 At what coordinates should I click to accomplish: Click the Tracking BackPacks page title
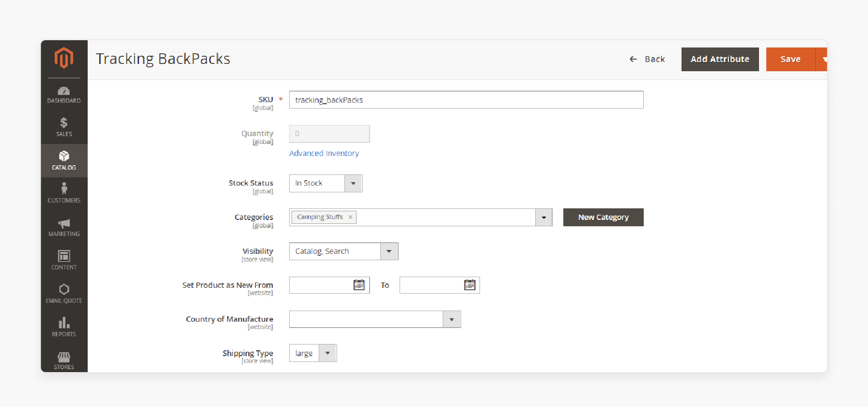[x=163, y=59]
